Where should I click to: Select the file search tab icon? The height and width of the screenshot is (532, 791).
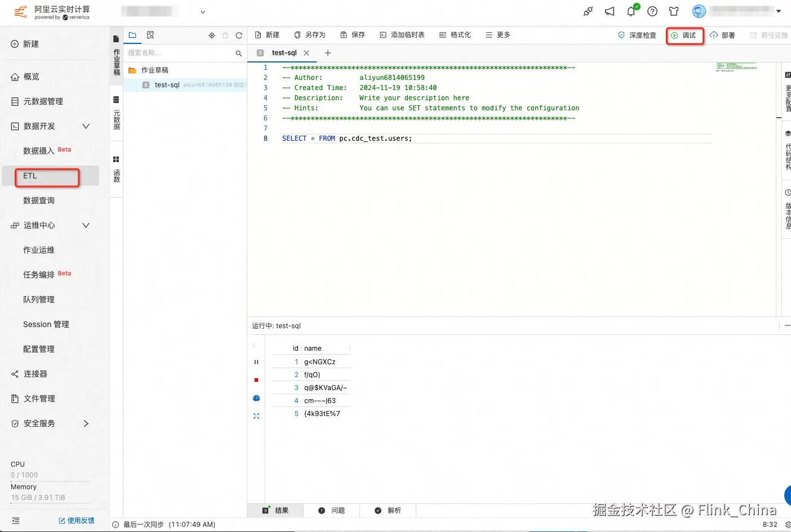[150, 35]
